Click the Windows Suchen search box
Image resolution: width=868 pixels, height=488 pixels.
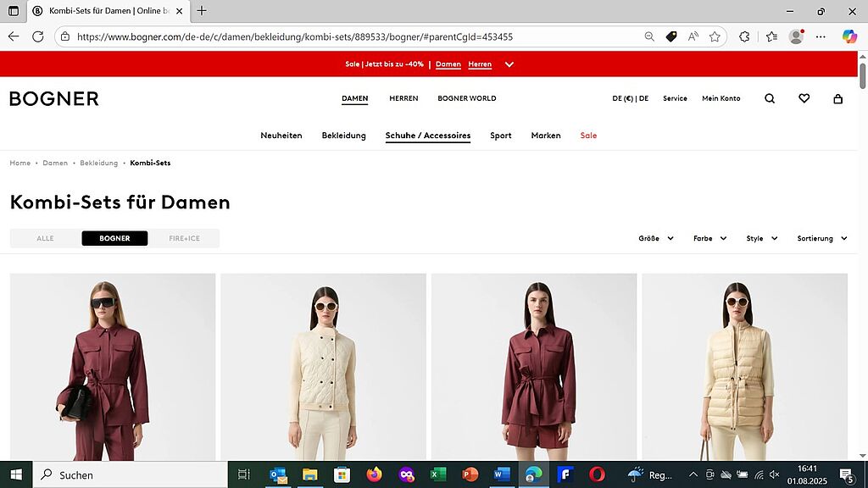(130, 474)
